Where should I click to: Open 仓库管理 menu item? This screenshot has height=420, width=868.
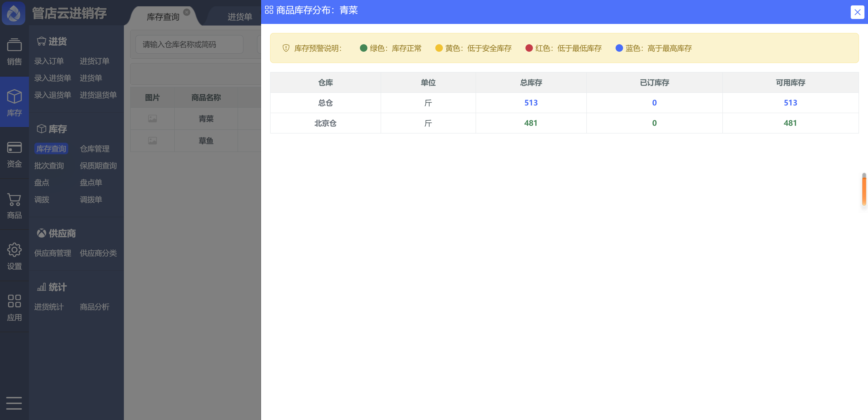[x=94, y=149]
